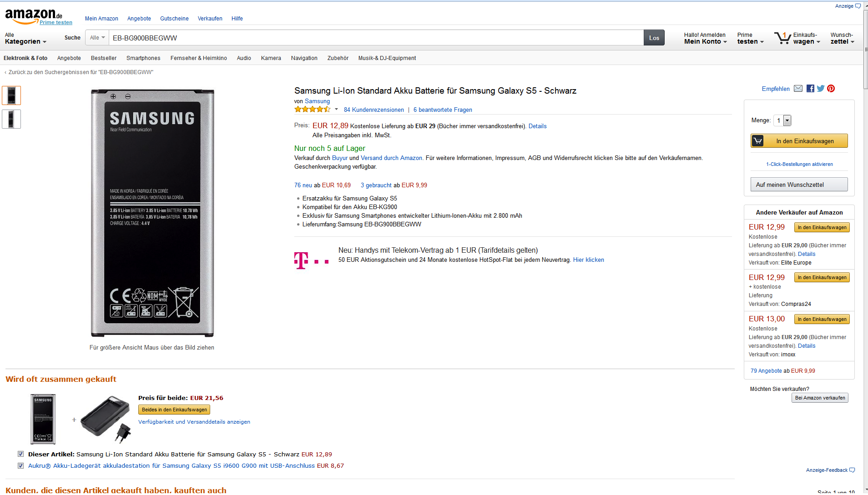Open the Smartphones navigation tab

point(143,58)
